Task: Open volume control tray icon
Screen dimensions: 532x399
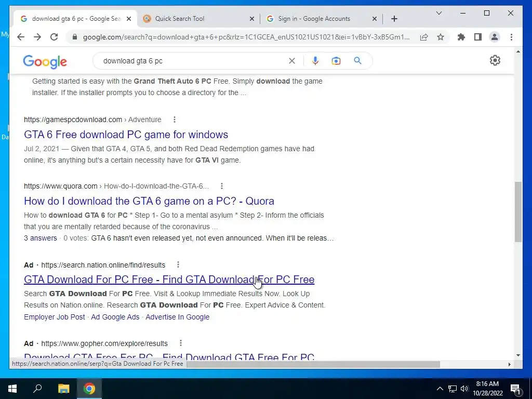Action: pos(464,389)
